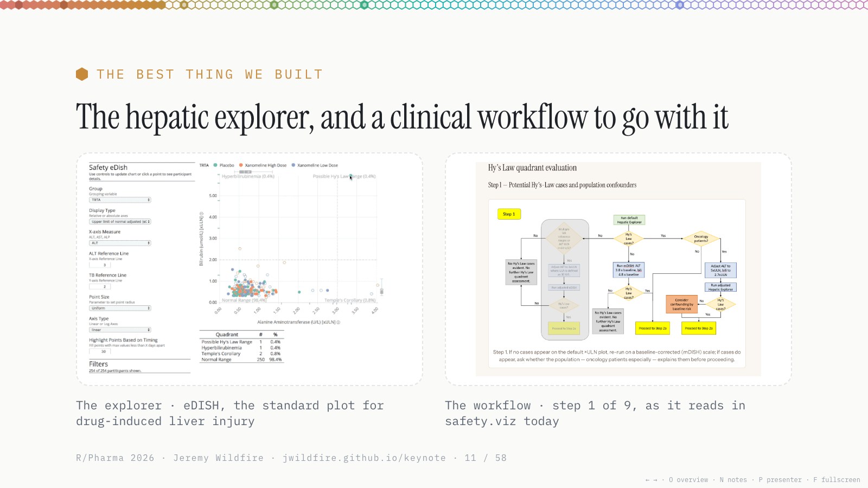Click the TB Reference Line input field

click(100, 286)
